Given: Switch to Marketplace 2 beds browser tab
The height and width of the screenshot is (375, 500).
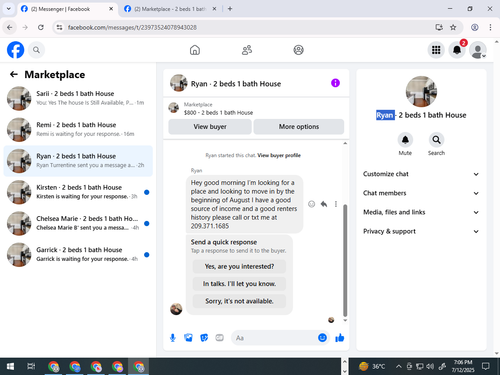Looking at the screenshot, I should pyautogui.click(x=169, y=9).
